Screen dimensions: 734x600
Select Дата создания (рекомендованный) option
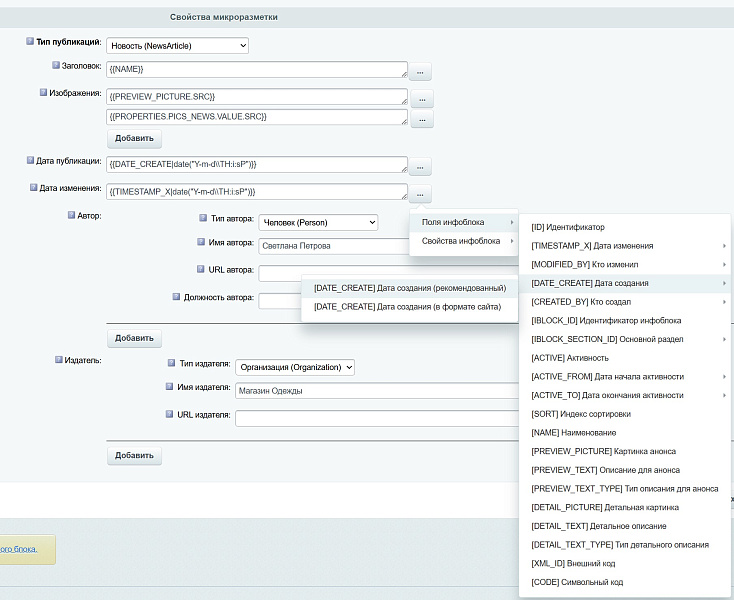[407, 288]
